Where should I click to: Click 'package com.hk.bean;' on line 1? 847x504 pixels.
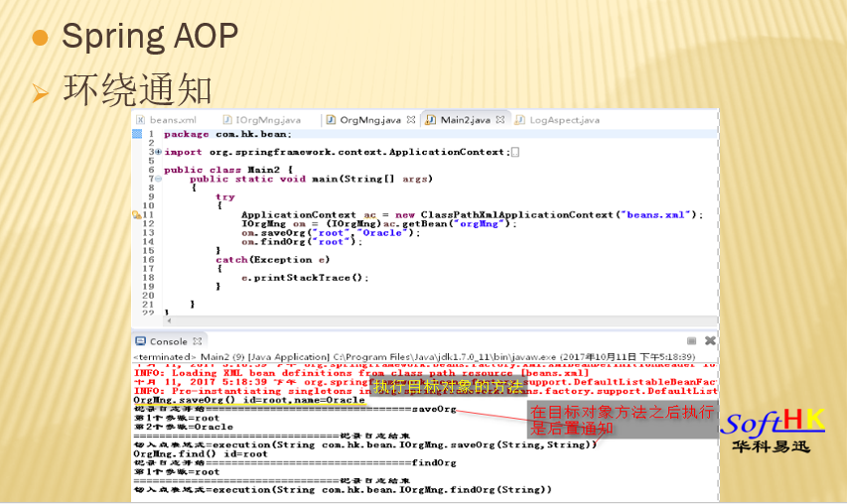click(x=227, y=134)
